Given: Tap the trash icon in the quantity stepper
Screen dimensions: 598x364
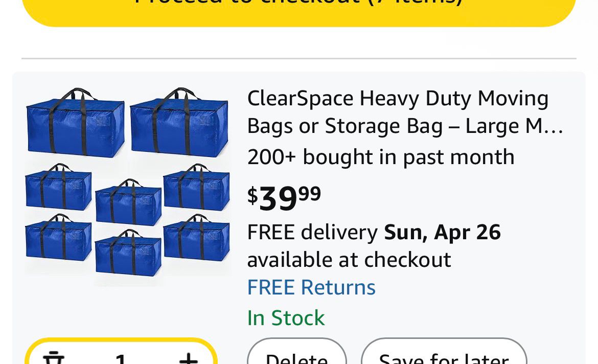Looking at the screenshot, I should pos(54,358).
